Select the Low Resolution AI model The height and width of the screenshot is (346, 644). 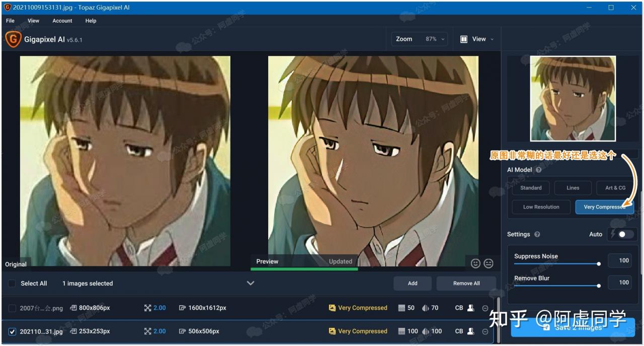click(541, 207)
